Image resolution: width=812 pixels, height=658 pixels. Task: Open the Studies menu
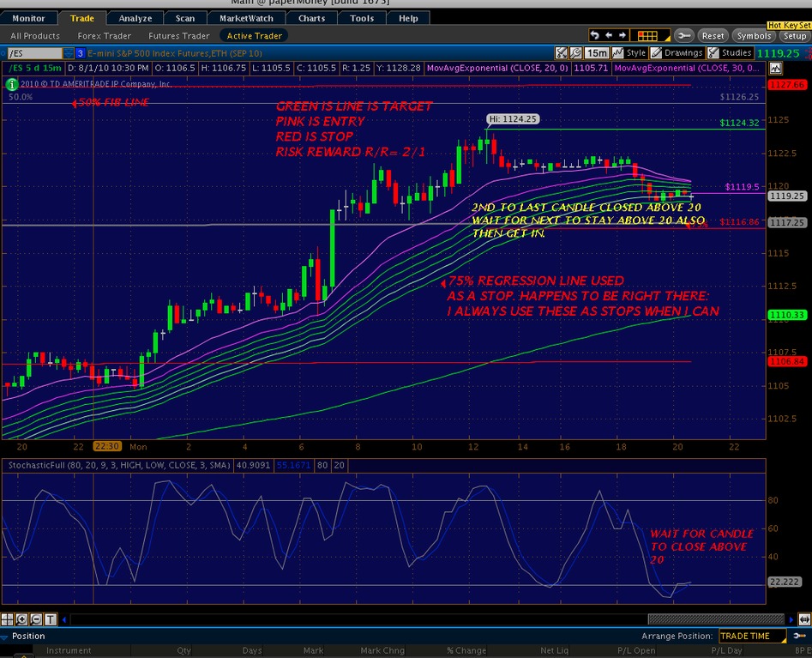[x=730, y=53]
